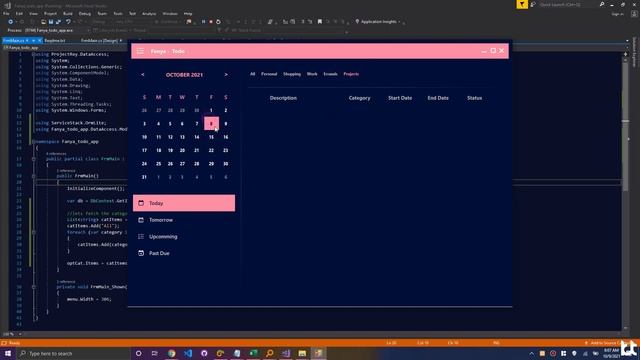This screenshot has height=360, width=640.
Task: Select October 15 on the calendar
Action: coord(211,137)
